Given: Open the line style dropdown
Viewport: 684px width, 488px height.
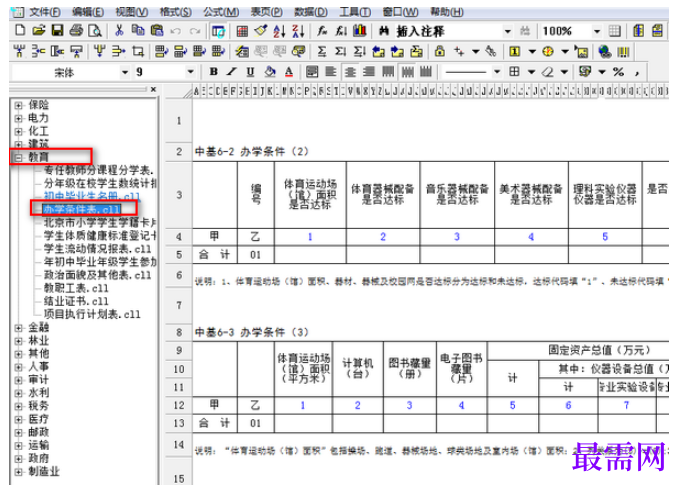Looking at the screenshot, I should tap(497, 72).
